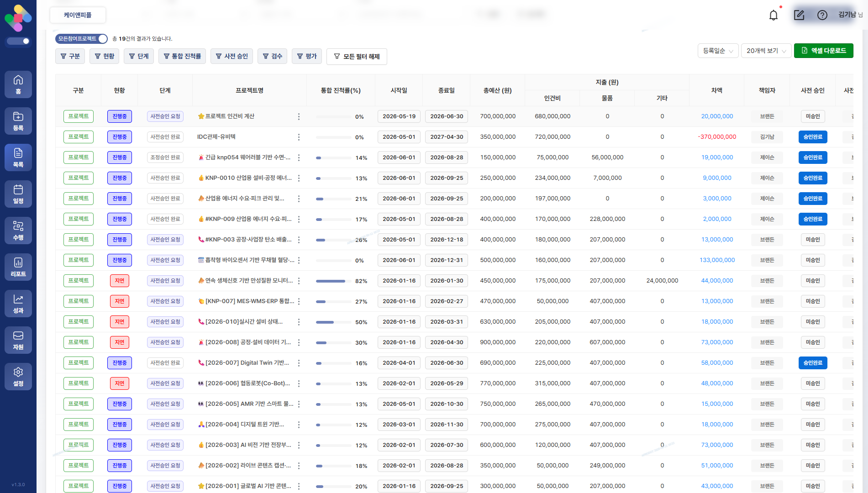Open the 구분 filter

tap(70, 56)
